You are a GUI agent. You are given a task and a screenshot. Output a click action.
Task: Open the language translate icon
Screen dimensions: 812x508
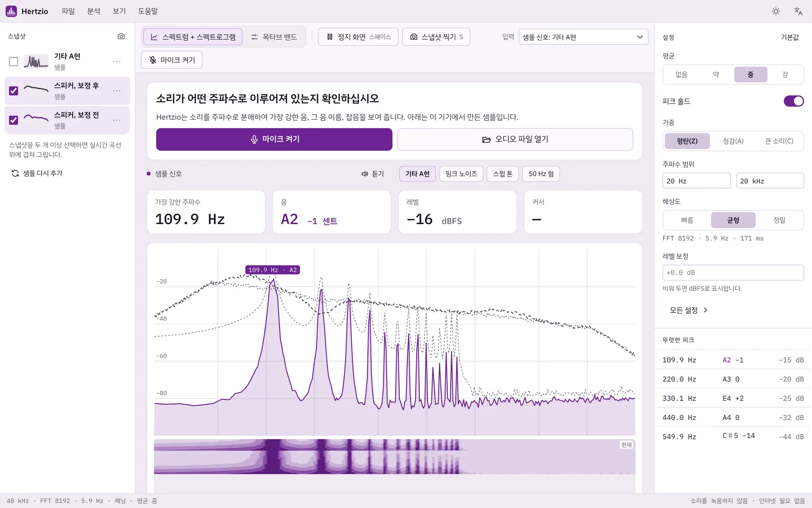[798, 11]
